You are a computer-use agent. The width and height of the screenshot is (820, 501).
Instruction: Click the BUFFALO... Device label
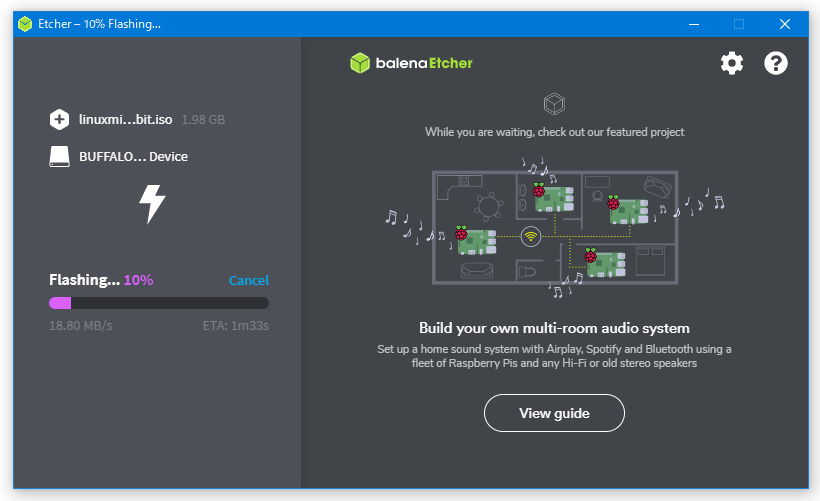point(133,156)
